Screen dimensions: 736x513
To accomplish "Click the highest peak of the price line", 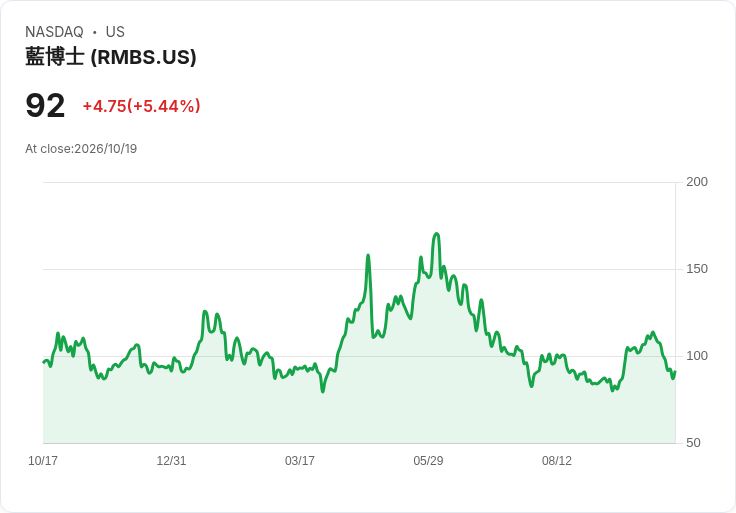I will pos(437,233).
